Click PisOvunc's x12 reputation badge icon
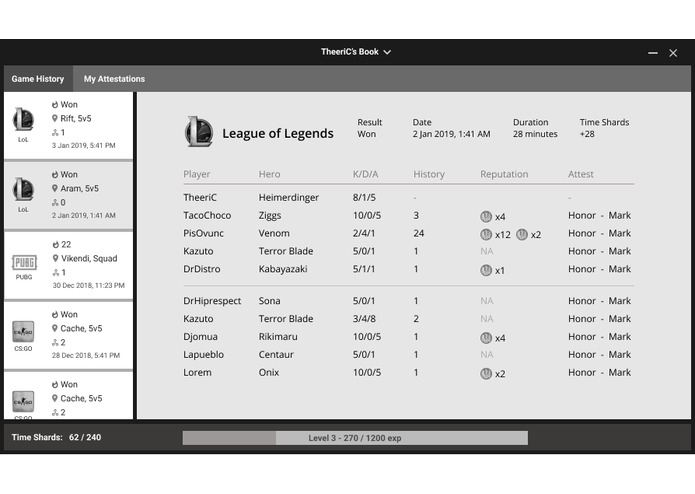This screenshot has width=695, height=494. tap(486, 234)
